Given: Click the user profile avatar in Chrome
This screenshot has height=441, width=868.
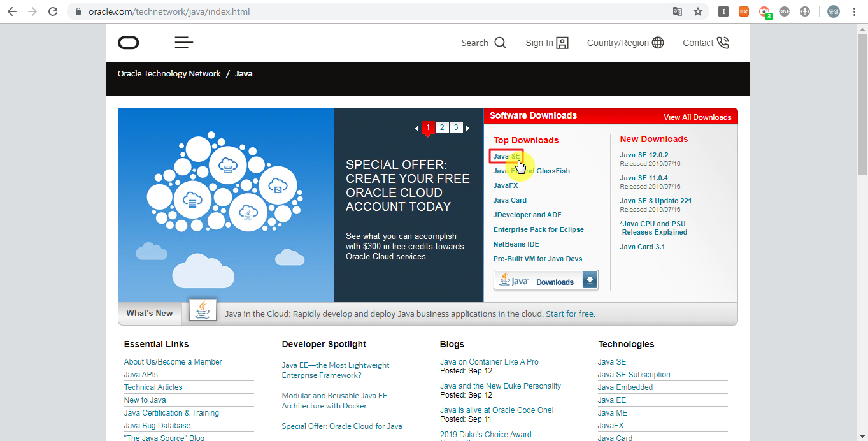Looking at the screenshot, I should click(x=834, y=11).
